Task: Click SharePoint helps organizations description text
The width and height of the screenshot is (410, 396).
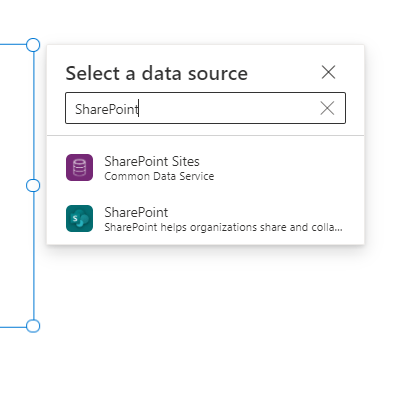Action: pyautogui.click(x=223, y=227)
